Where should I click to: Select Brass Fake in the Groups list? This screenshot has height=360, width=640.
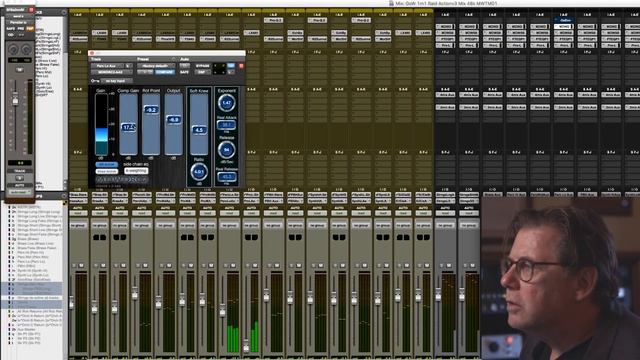pos(37,248)
